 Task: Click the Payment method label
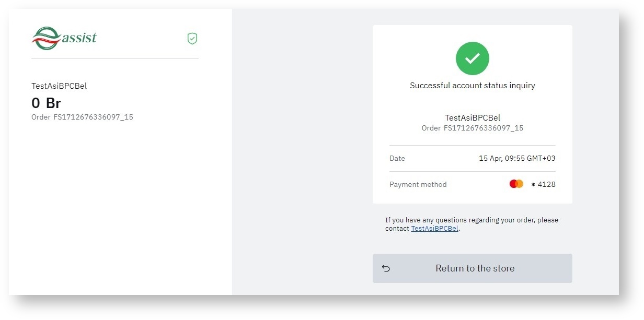coord(418,184)
